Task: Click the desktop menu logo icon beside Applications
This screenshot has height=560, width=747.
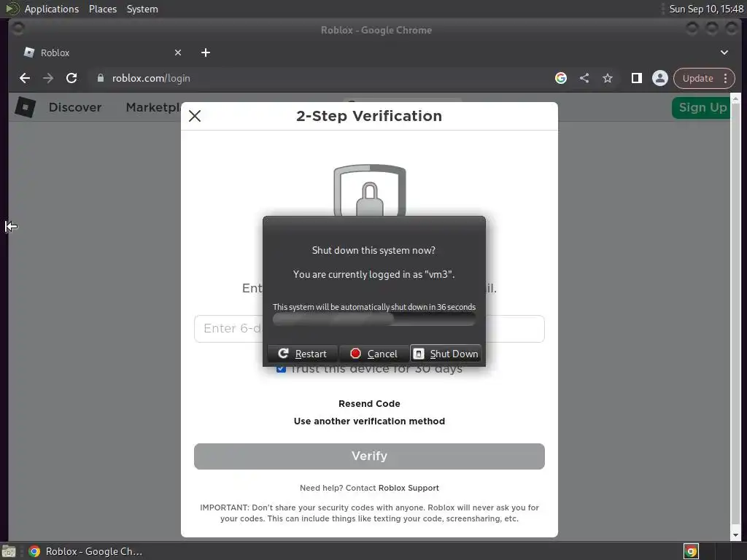Action: pyautogui.click(x=12, y=9)
